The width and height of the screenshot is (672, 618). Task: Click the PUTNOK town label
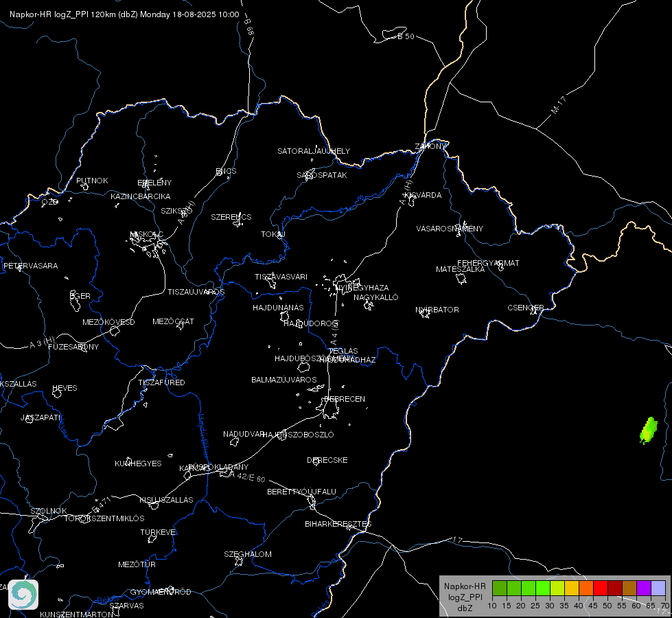[x=92, y=181]
